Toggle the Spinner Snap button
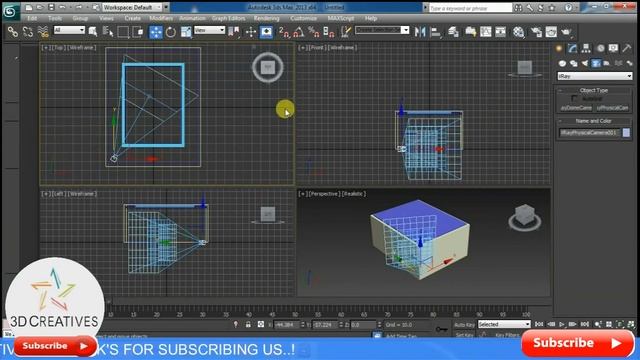Viewport: 640px width, 360px height. coord(329,31)
